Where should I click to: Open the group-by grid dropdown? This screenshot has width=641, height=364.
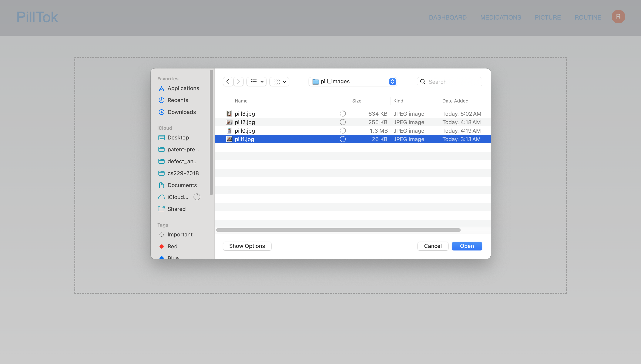pyautogui.click(x=279, y=81)
